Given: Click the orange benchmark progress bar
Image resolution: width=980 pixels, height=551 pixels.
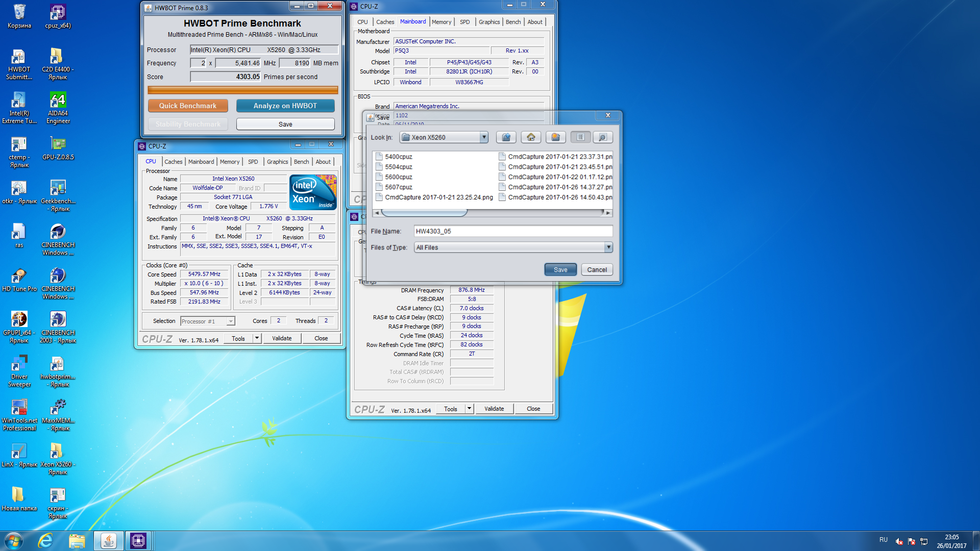Looking at the screenshot, I should point(243,90).
